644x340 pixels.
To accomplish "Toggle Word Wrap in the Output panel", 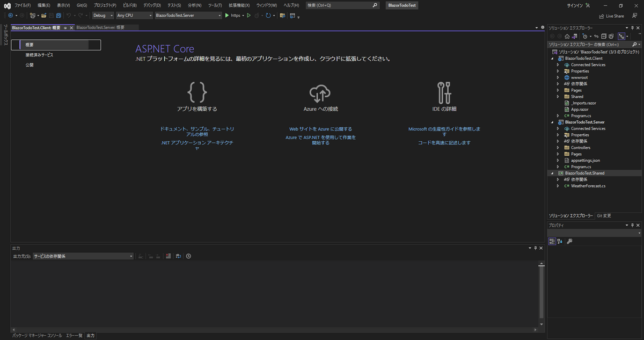I will click(x=178, y=256).
